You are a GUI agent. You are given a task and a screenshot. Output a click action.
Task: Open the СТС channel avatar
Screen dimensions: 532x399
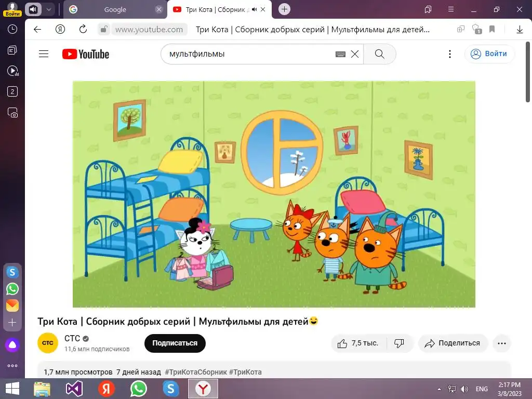pos(47,343)
